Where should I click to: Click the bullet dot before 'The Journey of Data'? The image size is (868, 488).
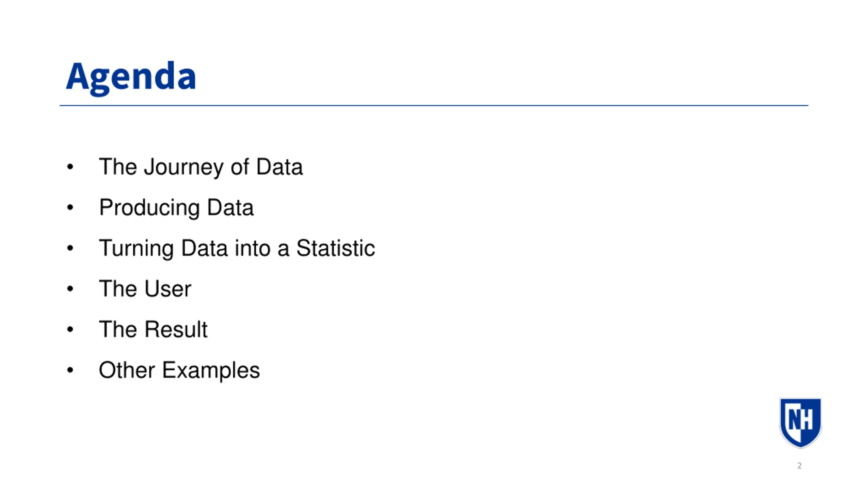(x=70, y=167)
